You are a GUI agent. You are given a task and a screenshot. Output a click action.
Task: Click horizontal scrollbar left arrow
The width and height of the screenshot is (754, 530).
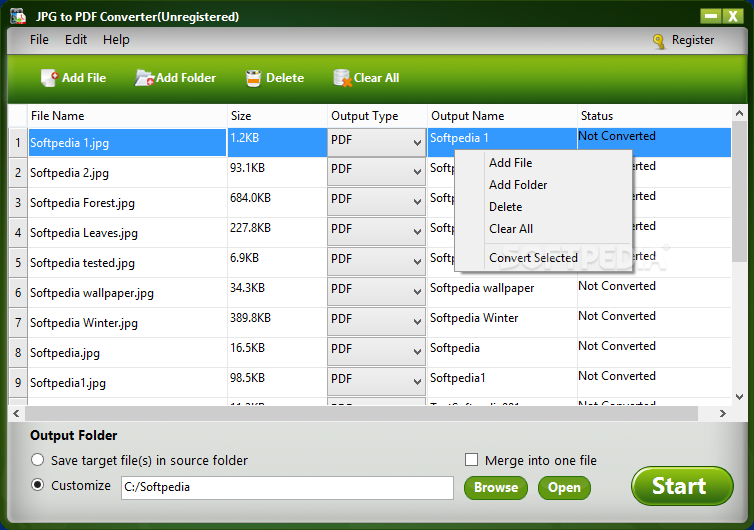pyautogui.click(x=16, y=414)
